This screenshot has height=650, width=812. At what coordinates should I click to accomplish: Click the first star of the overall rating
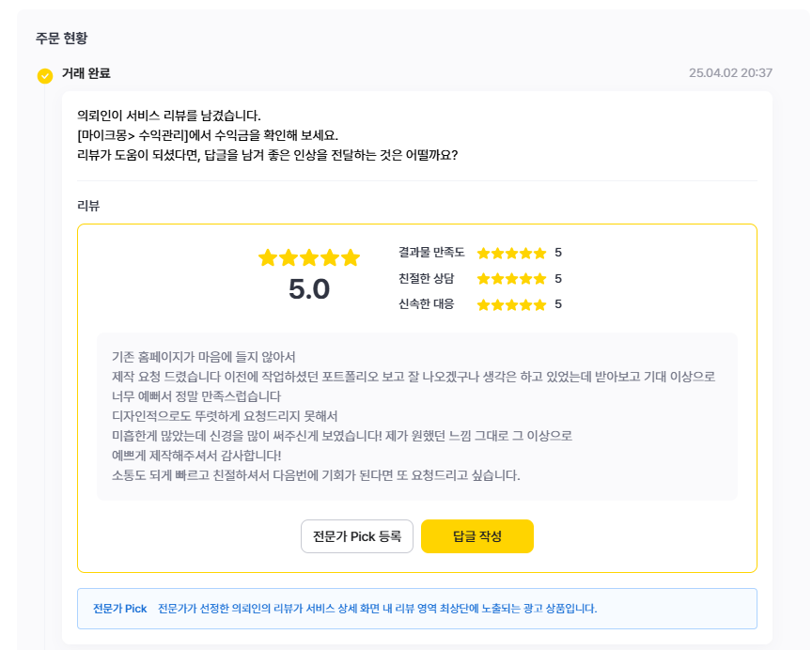268,257
